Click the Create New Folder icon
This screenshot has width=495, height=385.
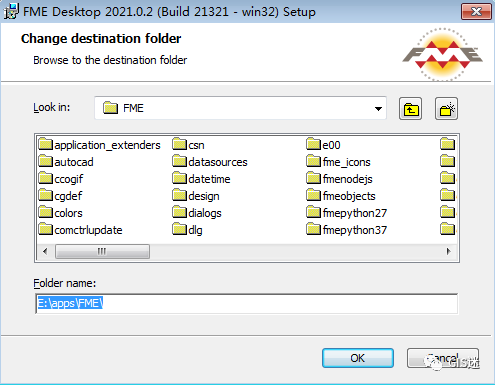(x=446, y=109)
